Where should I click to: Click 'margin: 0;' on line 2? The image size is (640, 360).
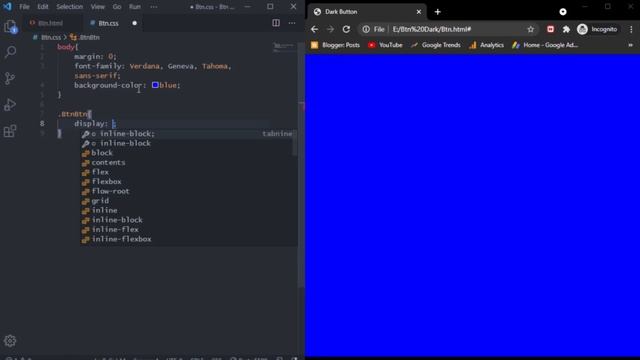96,56
